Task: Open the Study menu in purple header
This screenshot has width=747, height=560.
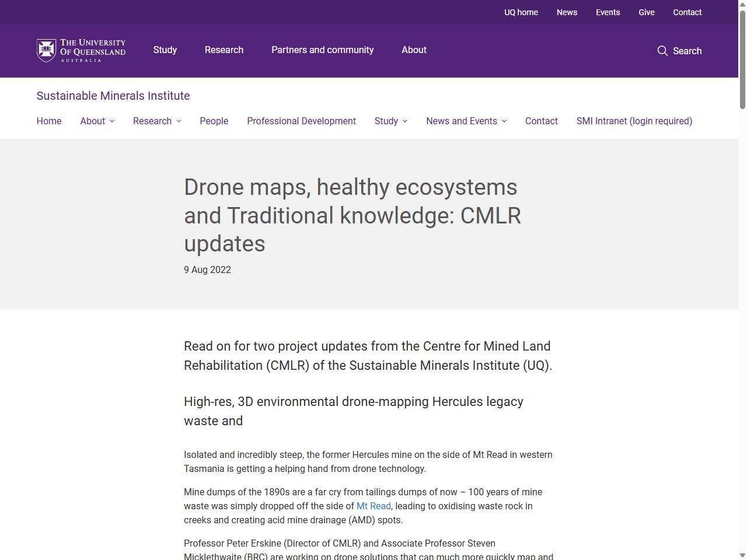Action: pos(165,50)
